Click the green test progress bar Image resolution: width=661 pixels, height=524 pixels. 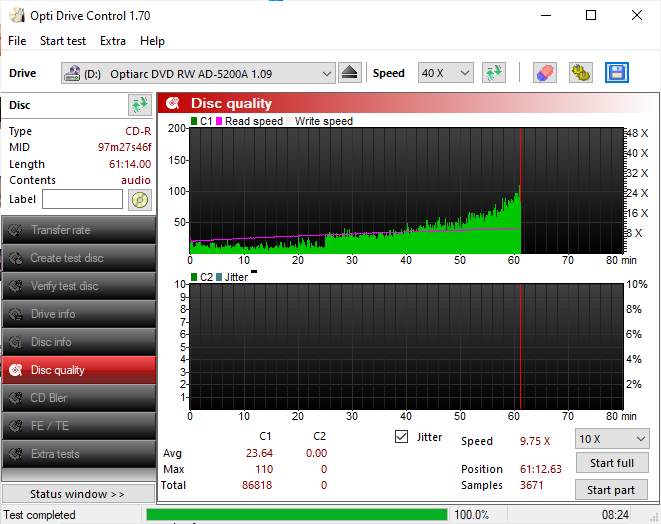[x=297, y=515]
